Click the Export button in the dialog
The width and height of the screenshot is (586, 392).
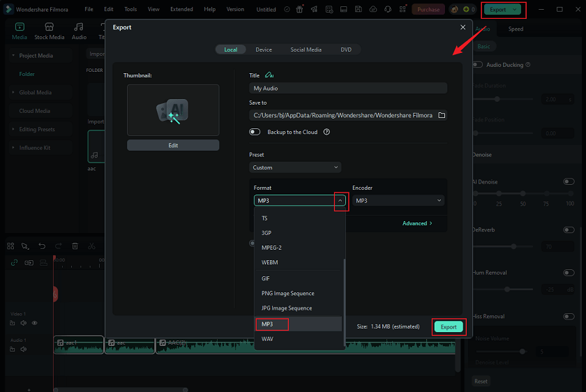[449, 327]
